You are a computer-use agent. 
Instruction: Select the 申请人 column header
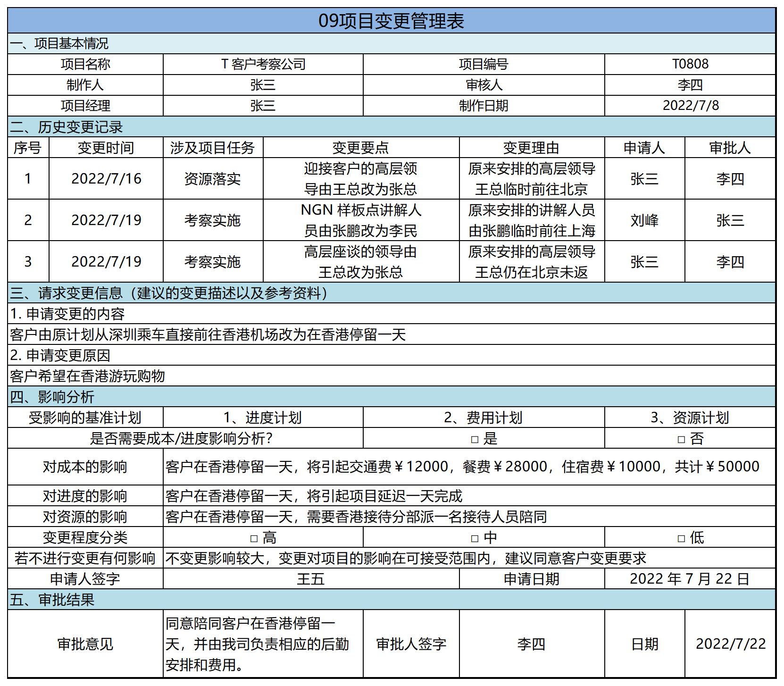[x=644, y=148]
